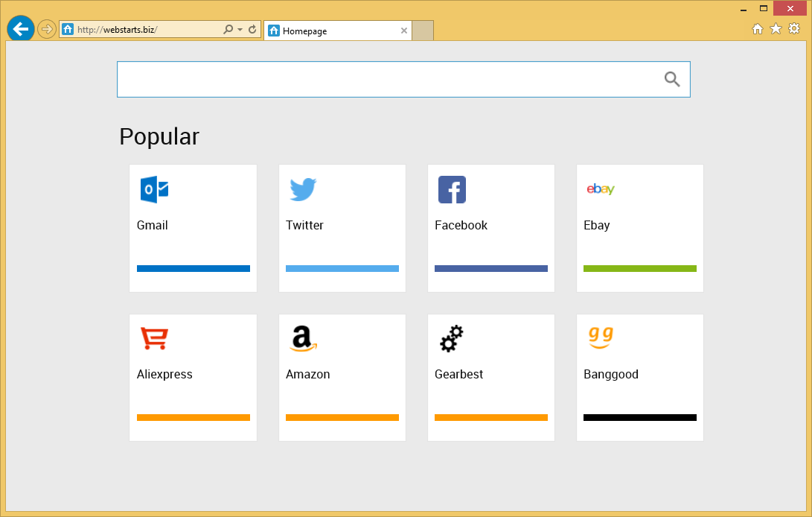Click the orange bar under Aliexpress

click(x=194, y=417)
